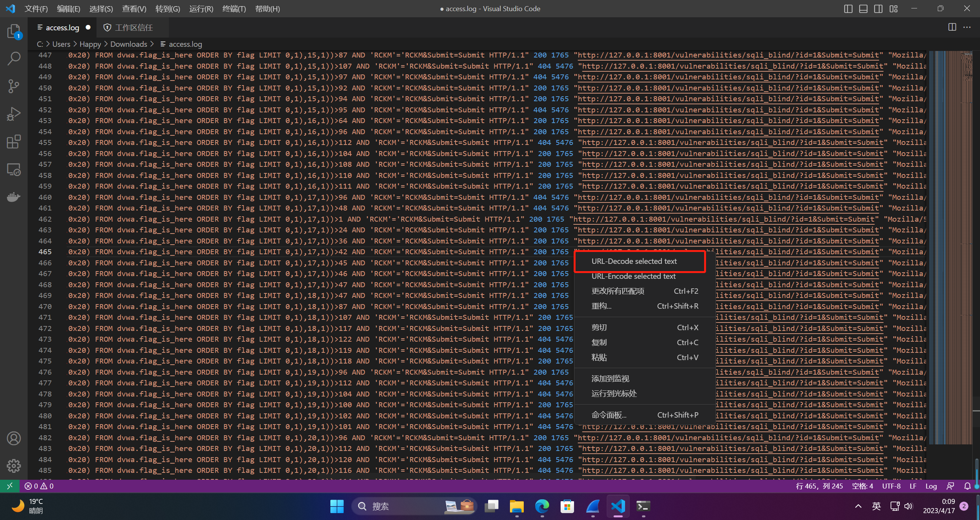Show errors and warnings count in status bar
Image resolution: width=980 pixels, height=520 pixels.
(x=39, y=486)
